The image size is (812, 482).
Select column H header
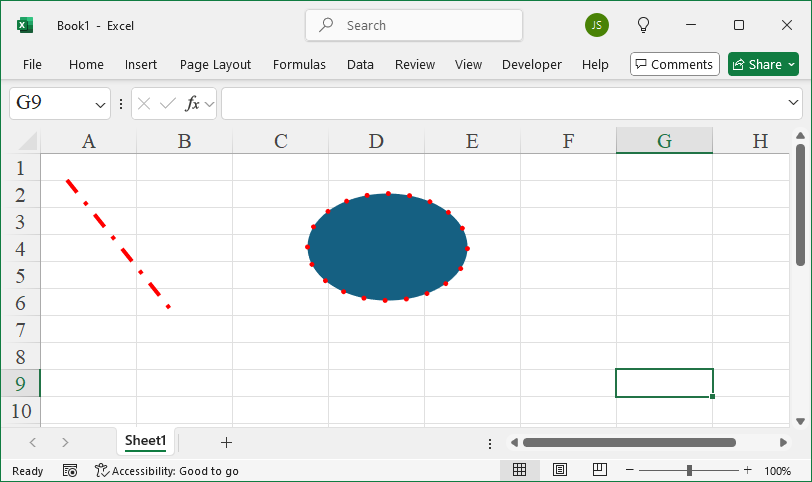751,141
